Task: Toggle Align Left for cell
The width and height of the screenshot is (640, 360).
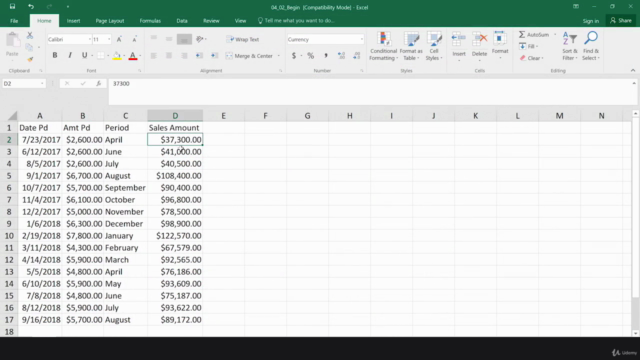Action: pos(153,56)
